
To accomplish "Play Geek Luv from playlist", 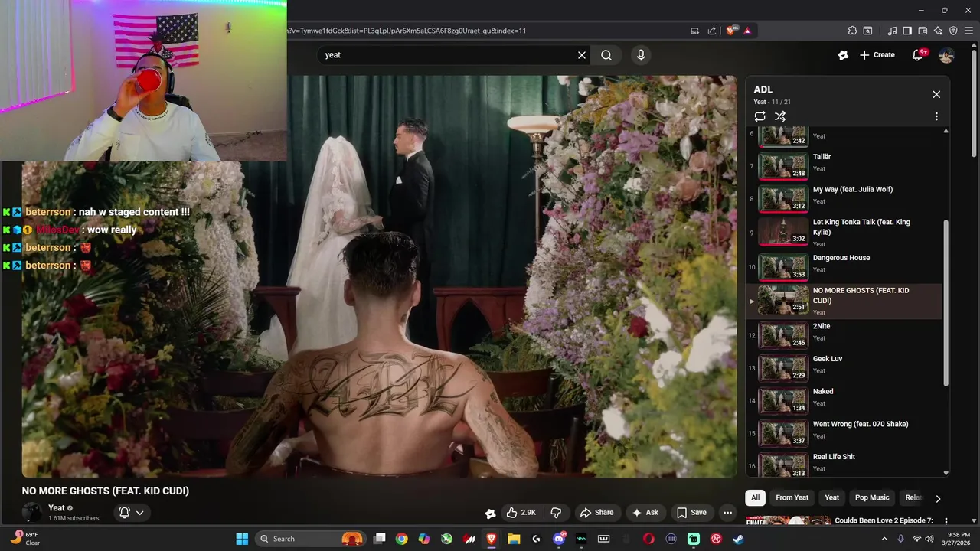I will tap(844, 367).
